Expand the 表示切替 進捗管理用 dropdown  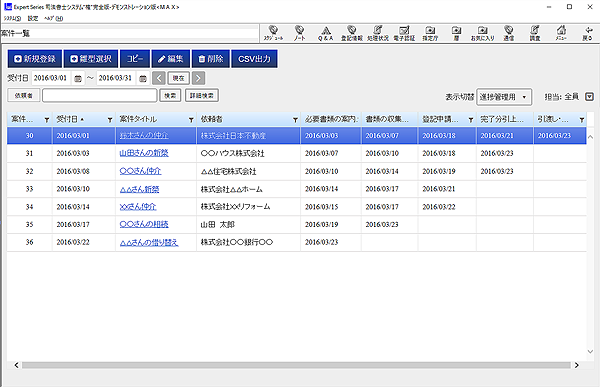pos(504,97)
